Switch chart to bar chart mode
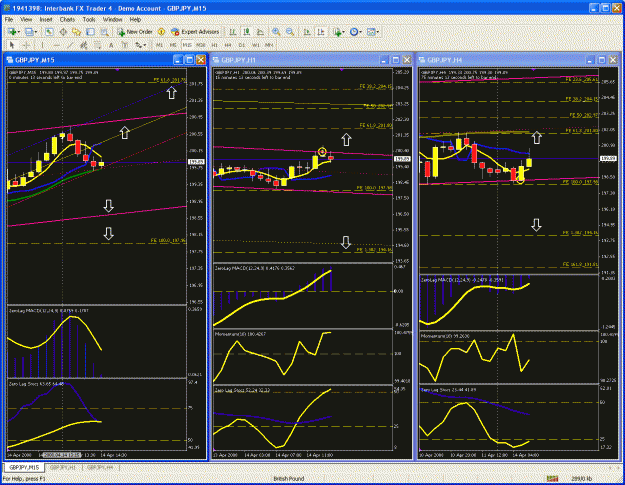 pos(232,32)
